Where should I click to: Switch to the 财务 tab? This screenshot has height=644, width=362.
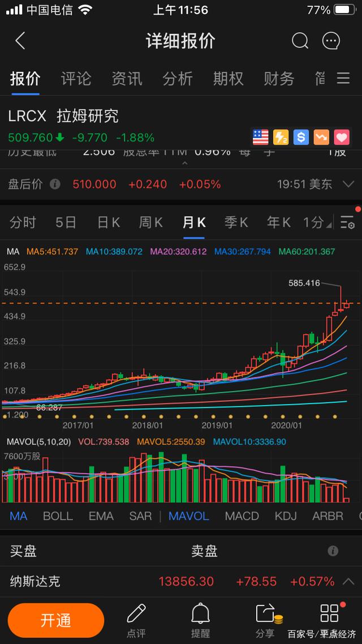pos(279,78)
